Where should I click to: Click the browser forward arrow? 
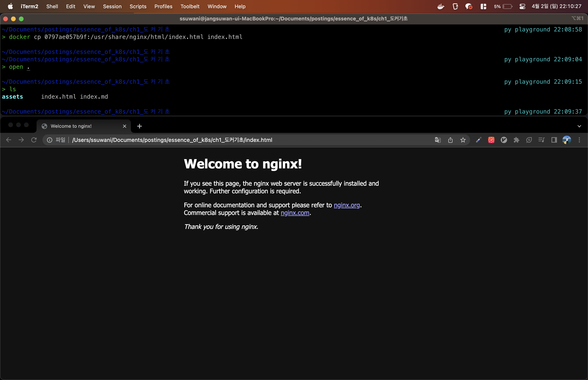(21, 140)
